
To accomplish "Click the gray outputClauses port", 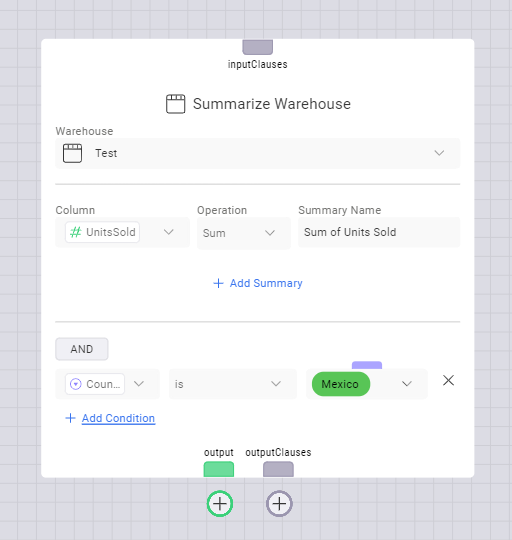I will coord(278,469).
